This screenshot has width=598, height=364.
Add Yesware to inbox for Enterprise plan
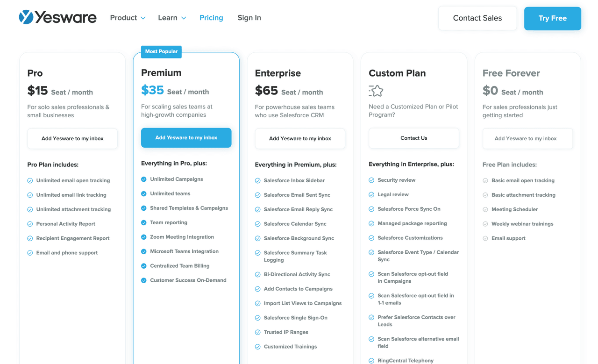point(300,139)
